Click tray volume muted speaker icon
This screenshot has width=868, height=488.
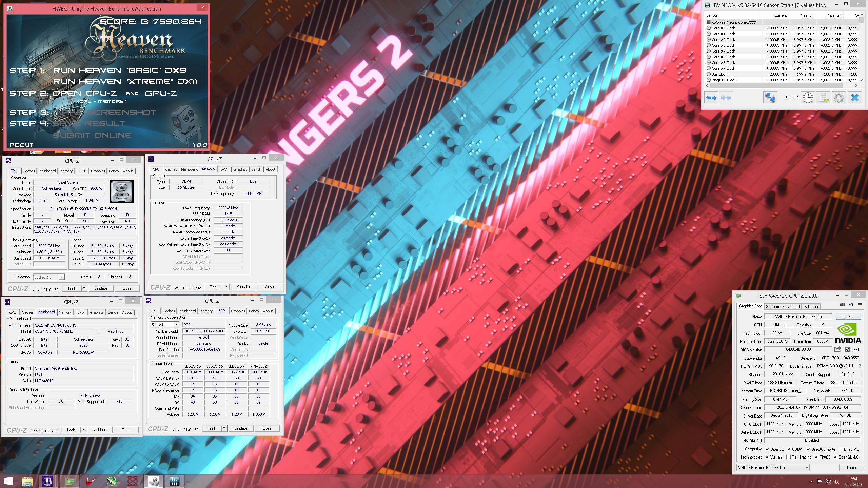pyautogui.click(x=836, y=482)
